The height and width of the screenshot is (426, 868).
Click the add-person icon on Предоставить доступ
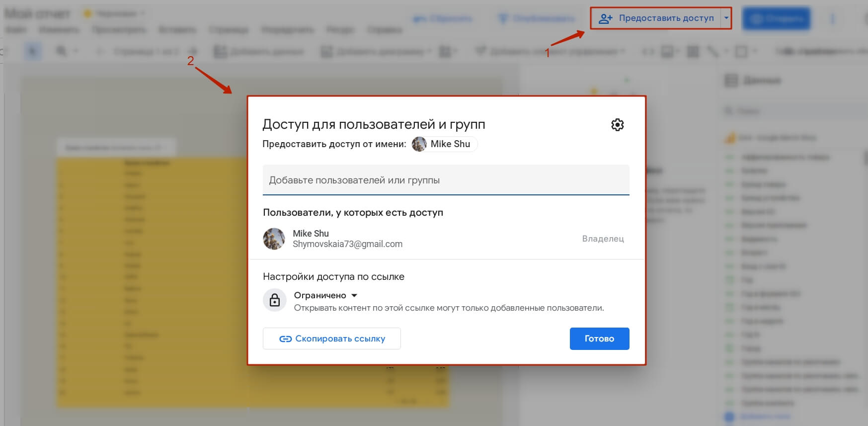click(x=605, y=19)
